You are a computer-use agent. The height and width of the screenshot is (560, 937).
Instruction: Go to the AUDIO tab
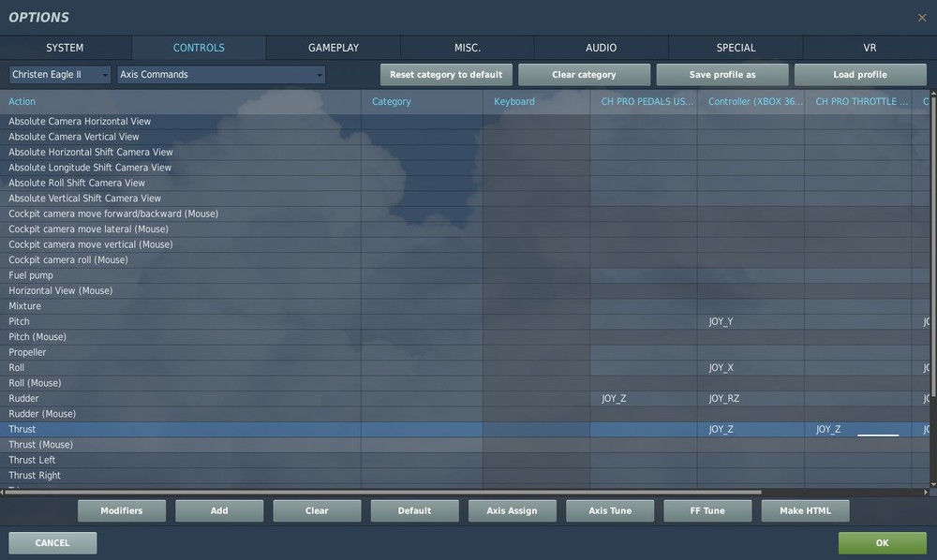tap(602, 48)
